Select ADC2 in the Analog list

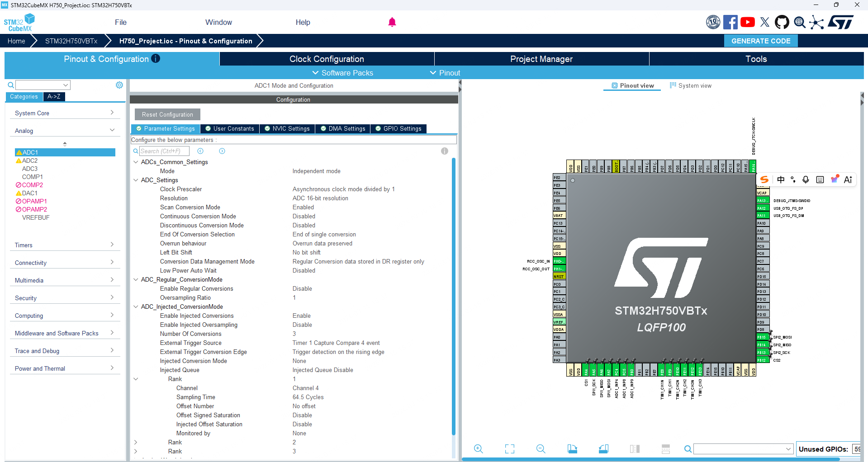[30, 160]
